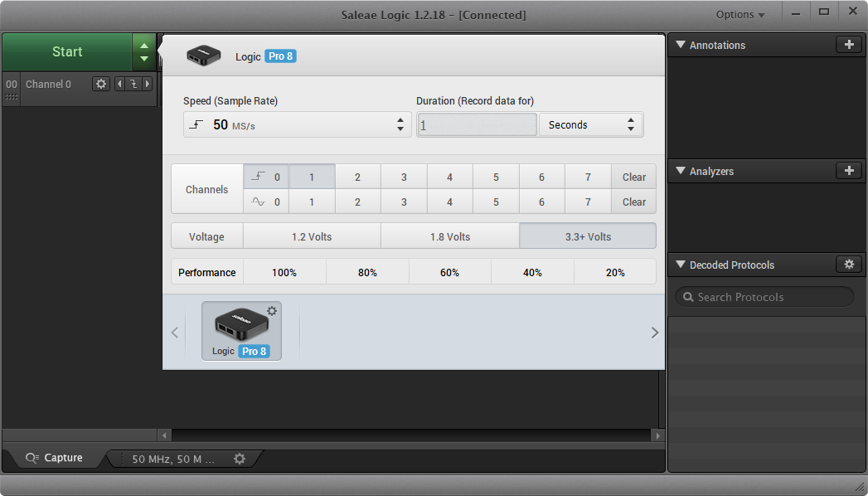Click the Channel 0 settings gear icon

[x=101, y=84]
